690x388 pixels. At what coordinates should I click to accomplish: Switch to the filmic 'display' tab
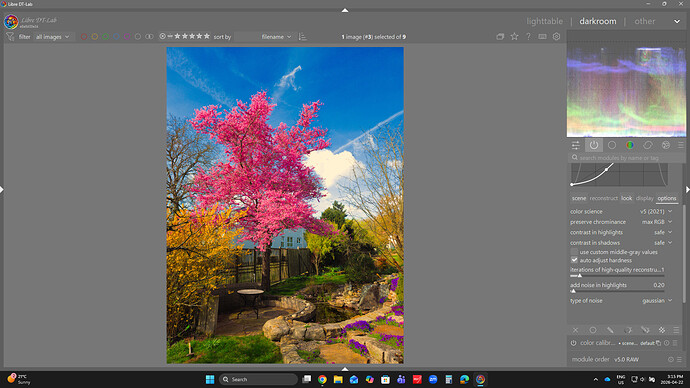pos(644,198)
